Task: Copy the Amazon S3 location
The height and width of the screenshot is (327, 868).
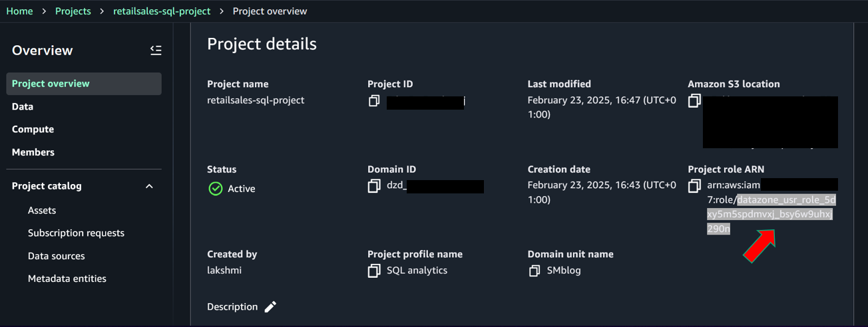Action: coord(694,101)
